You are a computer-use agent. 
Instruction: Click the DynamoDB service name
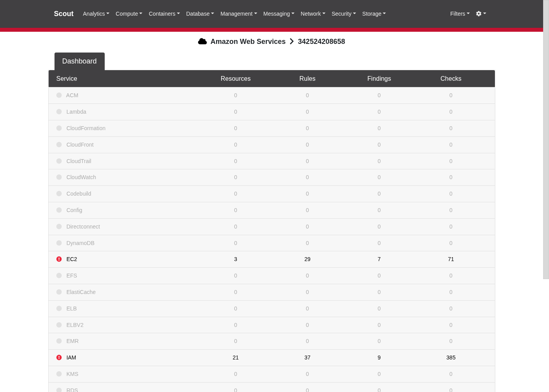click(80, 243)
